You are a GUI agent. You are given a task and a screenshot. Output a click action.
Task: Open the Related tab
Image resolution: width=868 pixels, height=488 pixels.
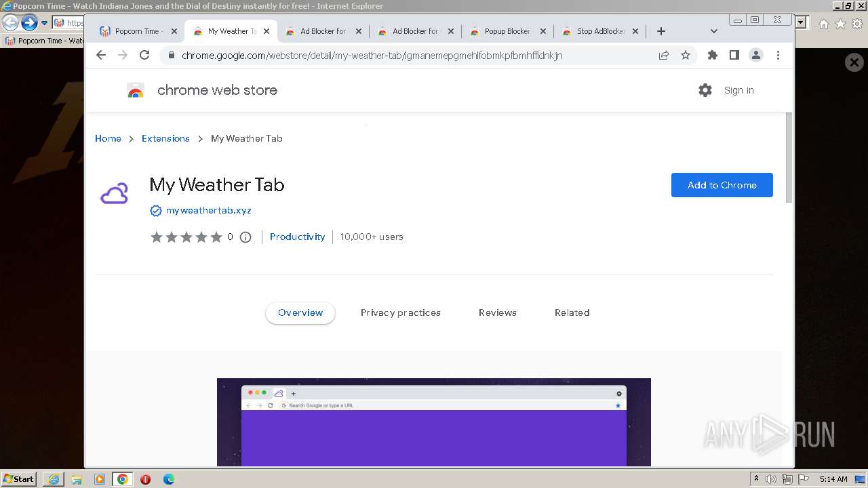[572, 312]
